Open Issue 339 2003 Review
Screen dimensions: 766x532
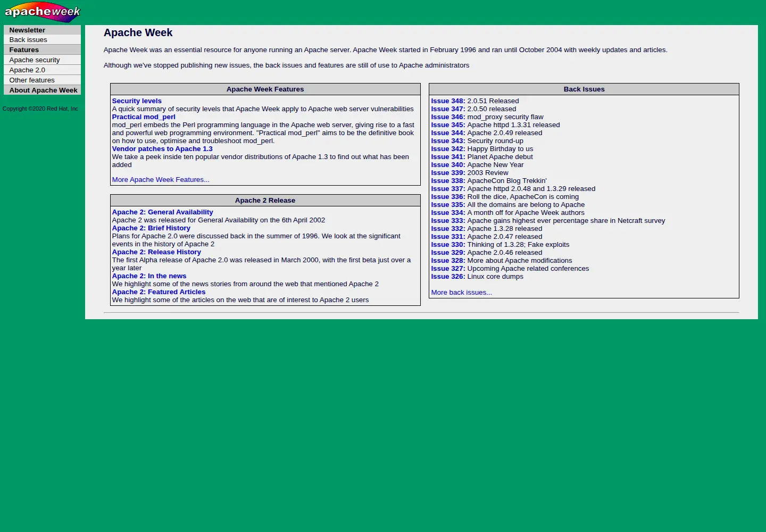coord(448,173)
